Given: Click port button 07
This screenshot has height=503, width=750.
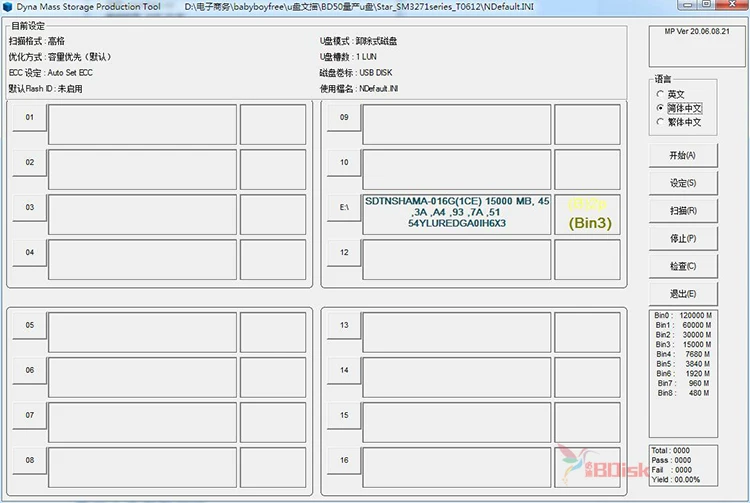Looking at the screenshot, I should [x=30, y=415].
